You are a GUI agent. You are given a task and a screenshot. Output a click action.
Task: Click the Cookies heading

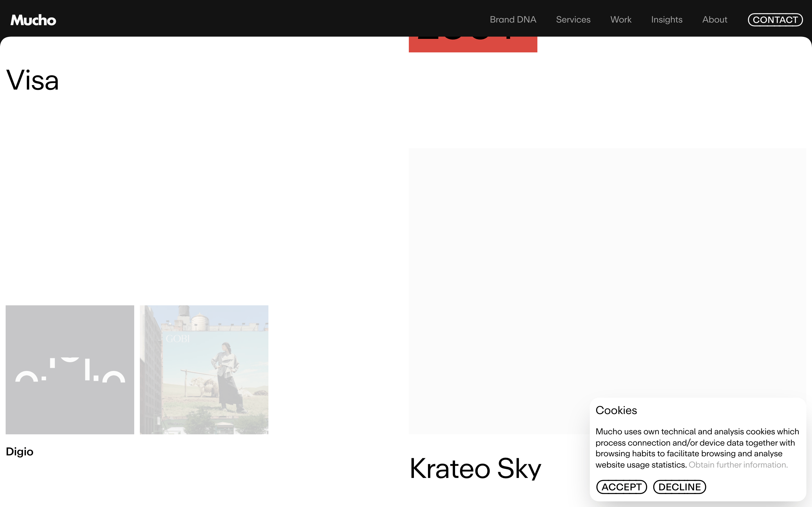point(616,410)
